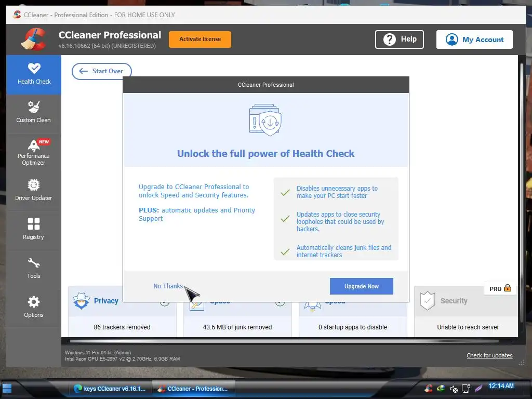The width and height of the screenshot is (532, 399).
Task: Open the Tools section
Action: (34, 268)
